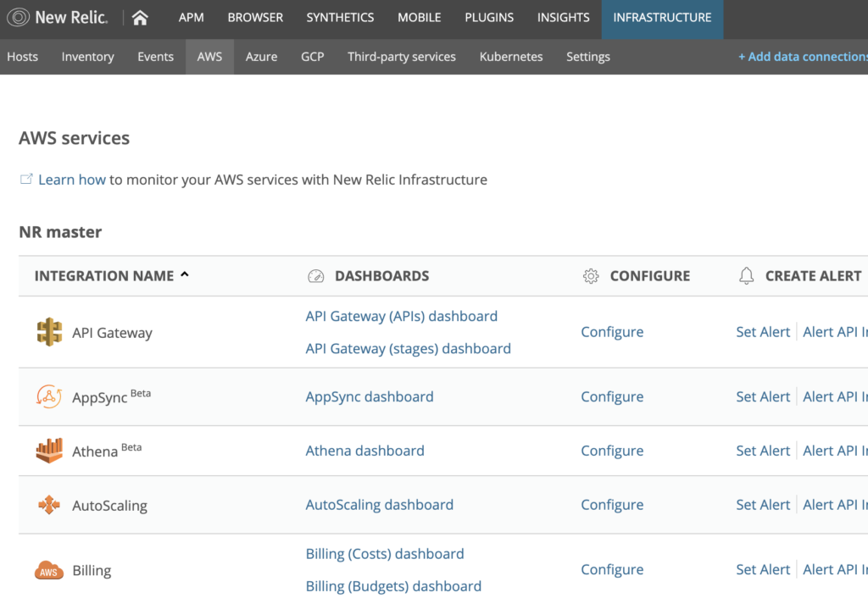The image size is (868, 598).
Task: Click Set Alert for Billing
Action: 763,570
